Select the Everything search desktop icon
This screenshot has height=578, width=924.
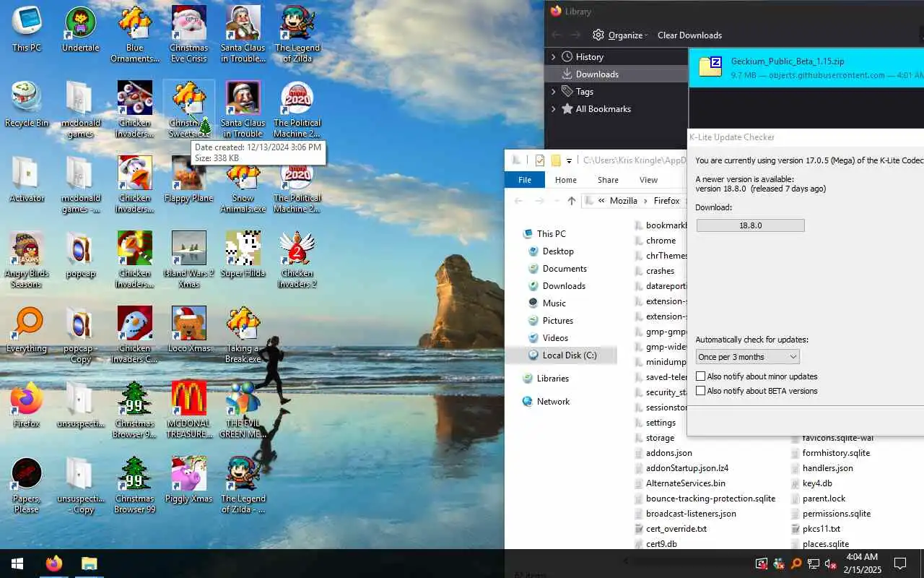click(27, 330)
